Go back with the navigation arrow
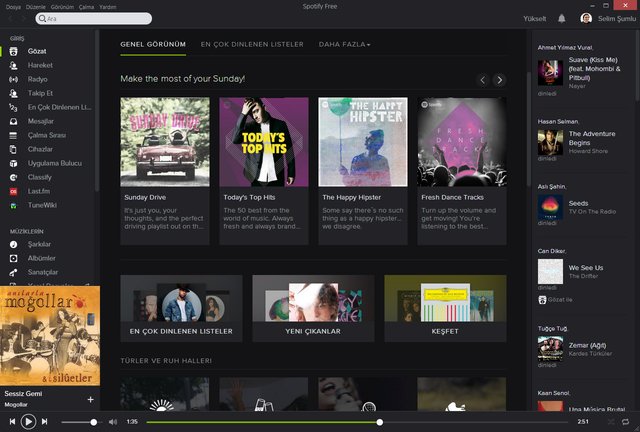Image resolution: width=640 pixels, height=432 pixels. tap(11, 18)
